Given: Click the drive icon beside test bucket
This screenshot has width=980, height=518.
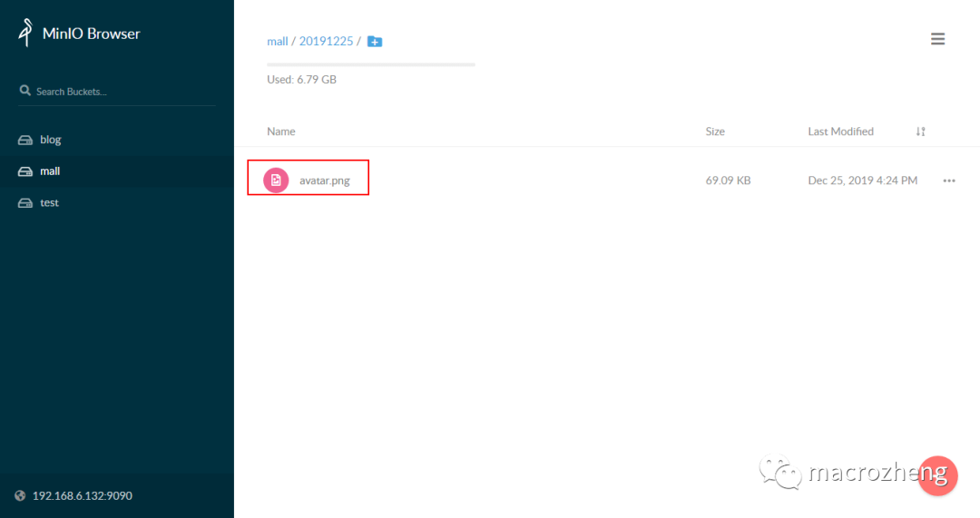Looking at the screenshot, I should pos(25,203).
